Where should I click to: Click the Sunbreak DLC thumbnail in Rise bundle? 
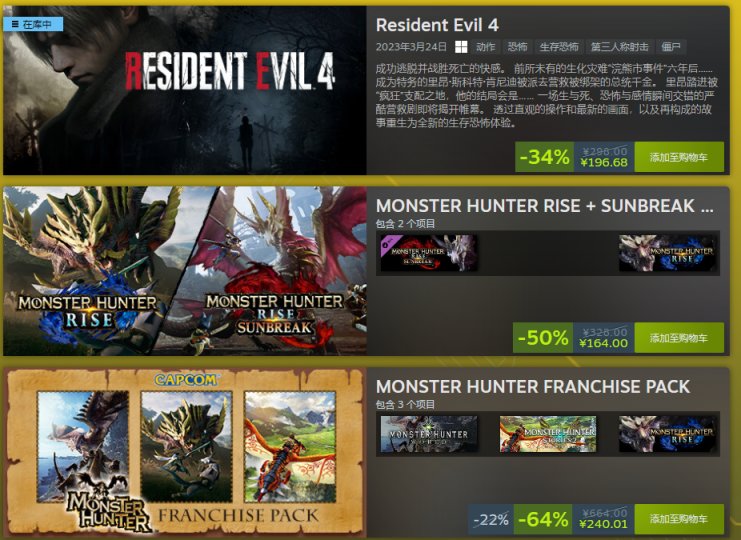(429, 253)
